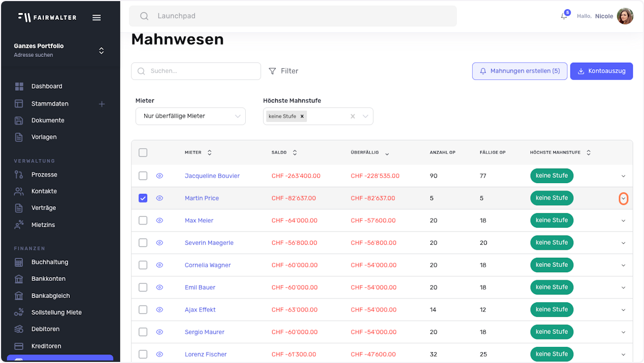
Task: Click the Vorlagen file icon
Action: [x=19, y=137]
